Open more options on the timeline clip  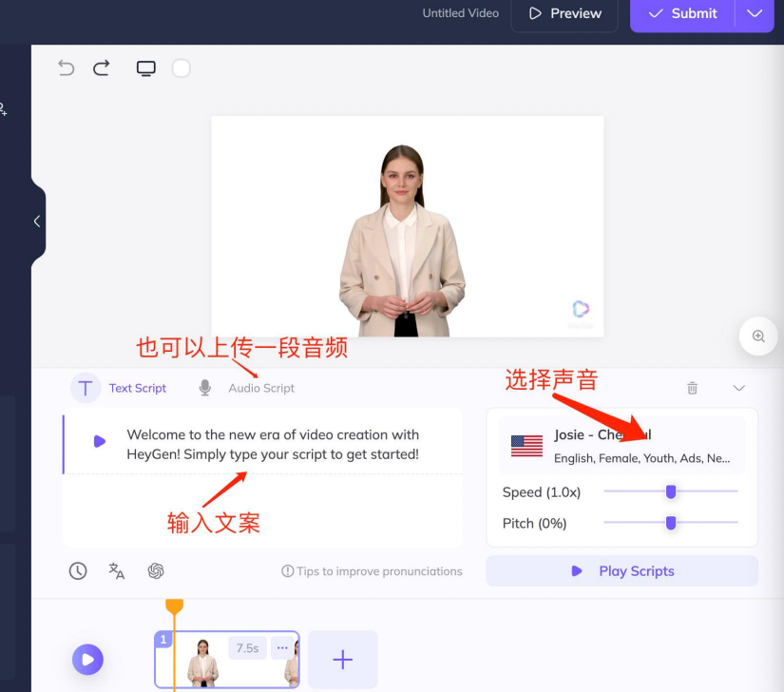click(x=282, y=647)
